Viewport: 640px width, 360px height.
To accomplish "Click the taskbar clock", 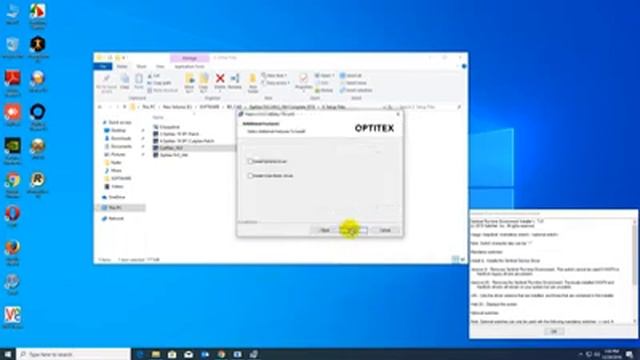I will coord(611,354).
